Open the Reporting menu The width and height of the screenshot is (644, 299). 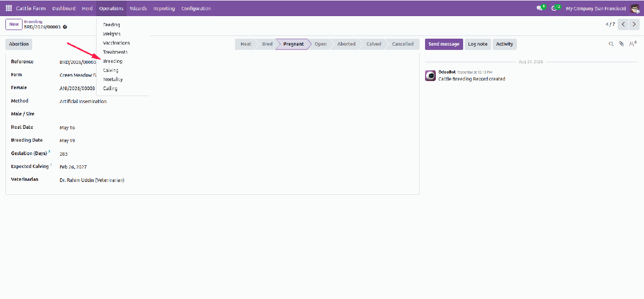[x=164, y=9]
